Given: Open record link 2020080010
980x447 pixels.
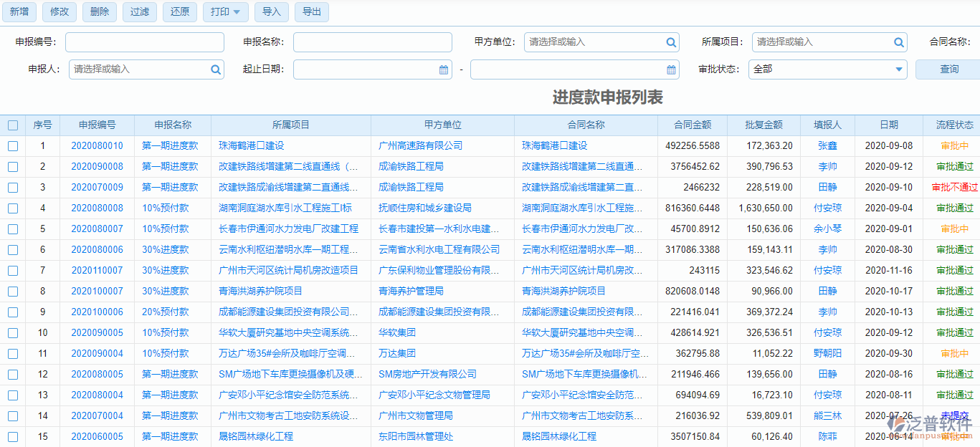Looking at the screenshot, I should pyautogui.click(x=97, y=146).
